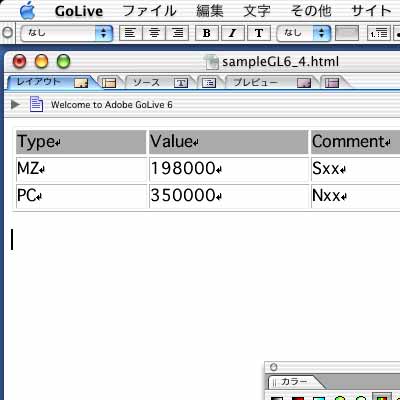Open the 編集 menu
The height and width of the screenshot is (400, 400).
(x=210, y=11)
